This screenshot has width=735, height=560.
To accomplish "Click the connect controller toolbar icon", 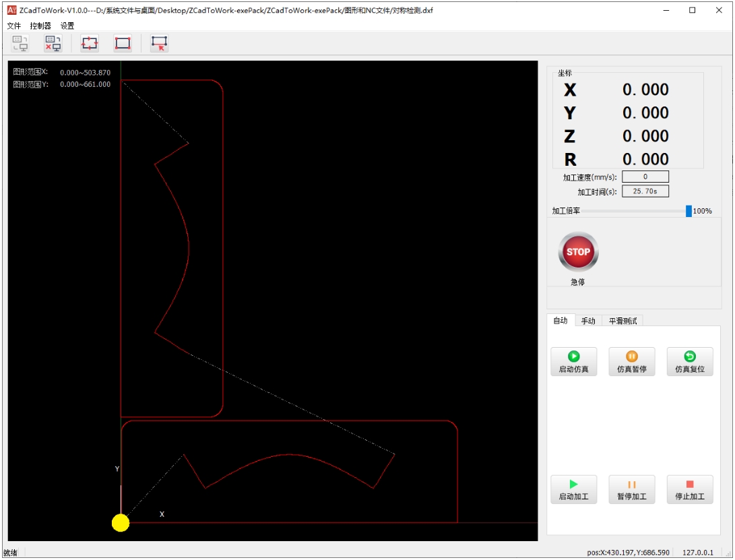I will 20,43.
